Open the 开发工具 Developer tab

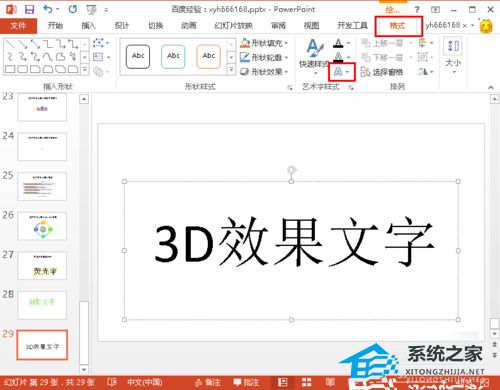pyautogui.click(x=352, y=26)
